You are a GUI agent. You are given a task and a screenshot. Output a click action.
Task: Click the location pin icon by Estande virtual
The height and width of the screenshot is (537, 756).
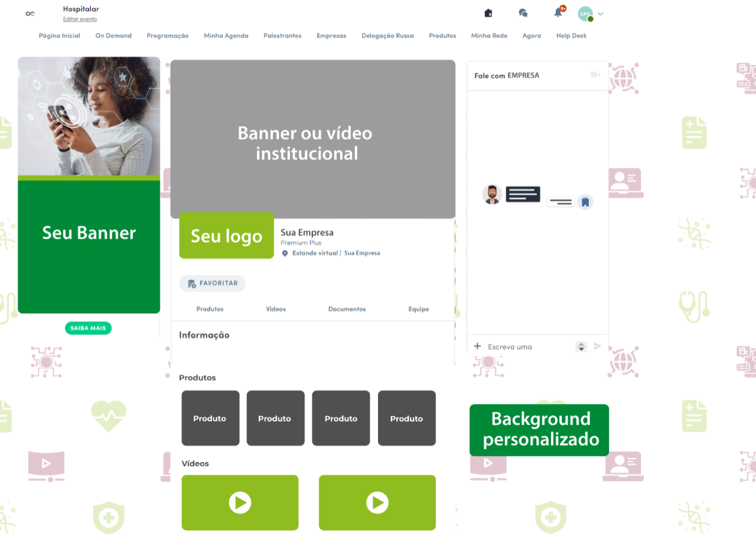(285, 253)
